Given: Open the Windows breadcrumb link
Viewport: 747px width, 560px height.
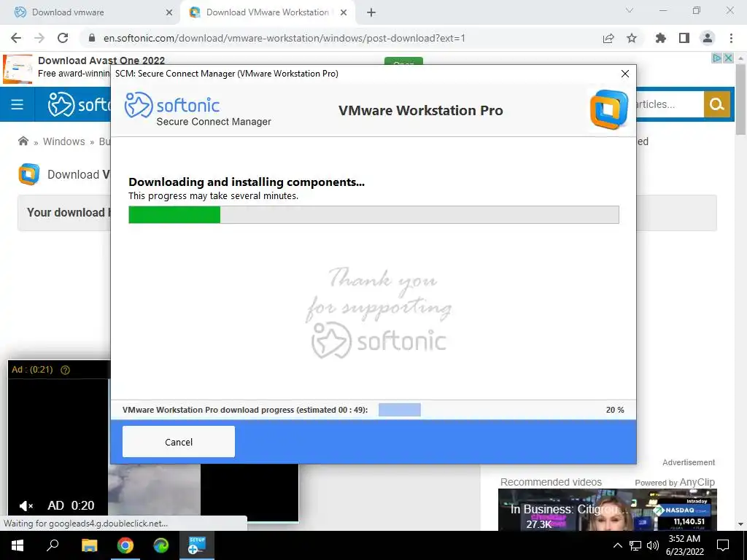Looking at the screenshot, I should pyautogui.click(x=64, y=141).
